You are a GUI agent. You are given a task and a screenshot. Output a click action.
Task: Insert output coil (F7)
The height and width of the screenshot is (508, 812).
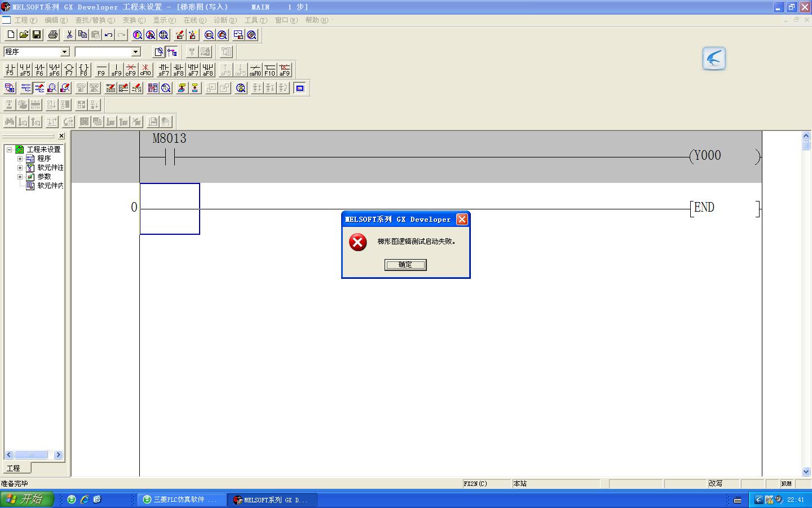[x=69, y=69]
